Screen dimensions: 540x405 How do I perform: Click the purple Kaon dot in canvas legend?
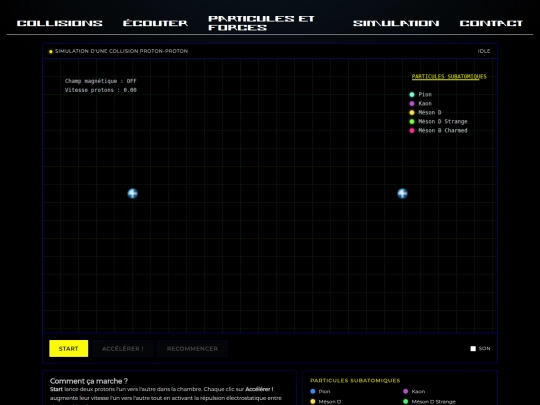(412, 103)
